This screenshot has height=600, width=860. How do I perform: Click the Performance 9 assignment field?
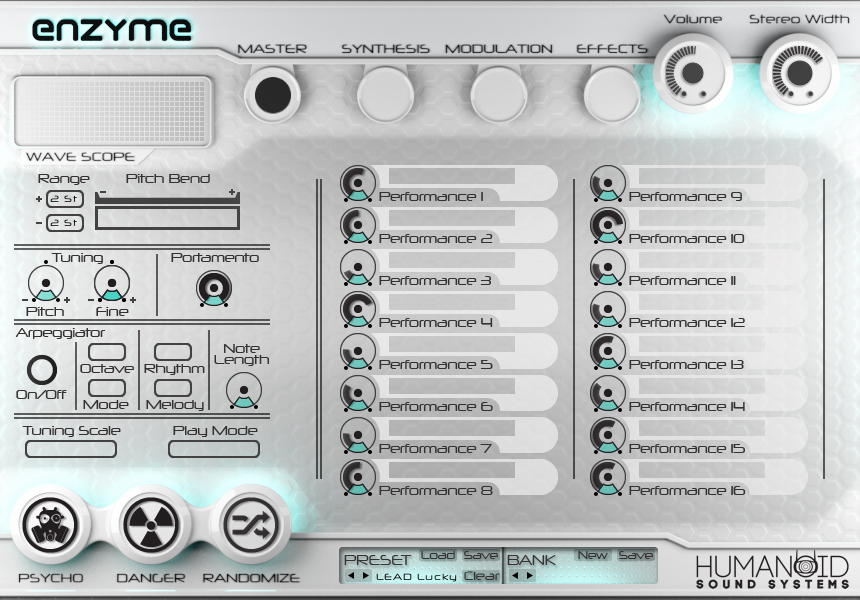pyautogui.click(x=702, y=176)
